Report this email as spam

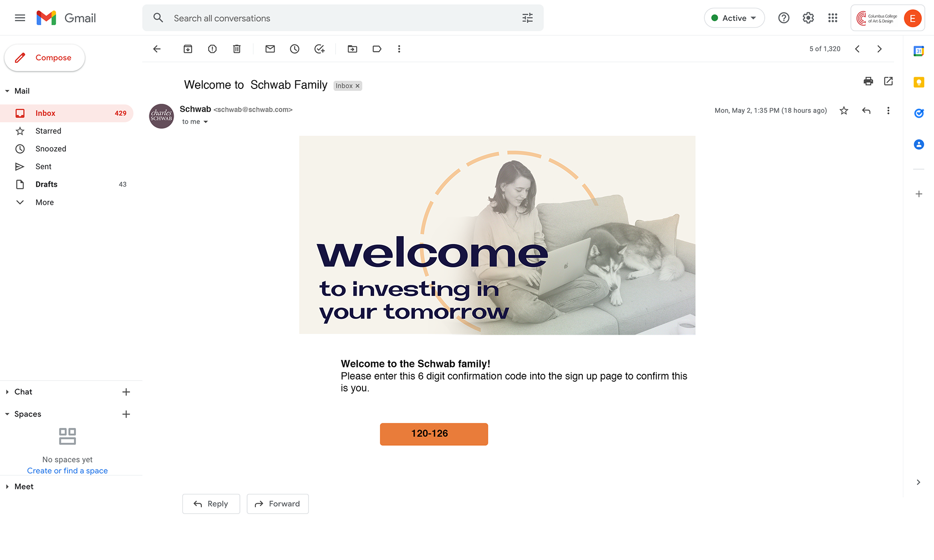212,49
